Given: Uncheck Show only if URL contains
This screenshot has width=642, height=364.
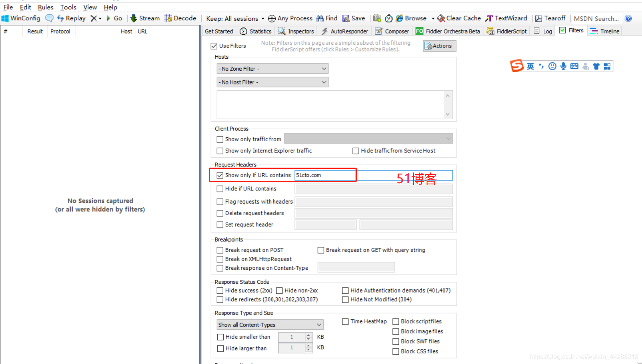Looking at the screenshot, I should click(220, 175).
